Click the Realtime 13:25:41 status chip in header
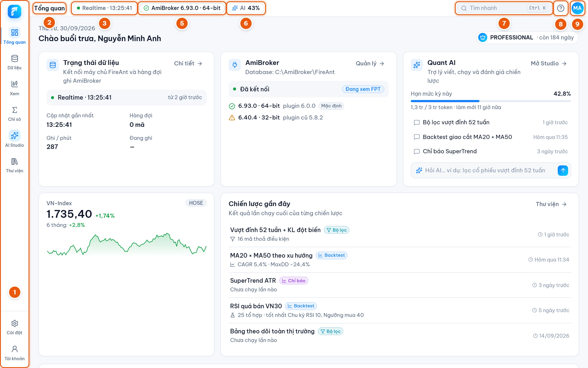Viewport: 588px width, 368px height. [x=104, y=8]
